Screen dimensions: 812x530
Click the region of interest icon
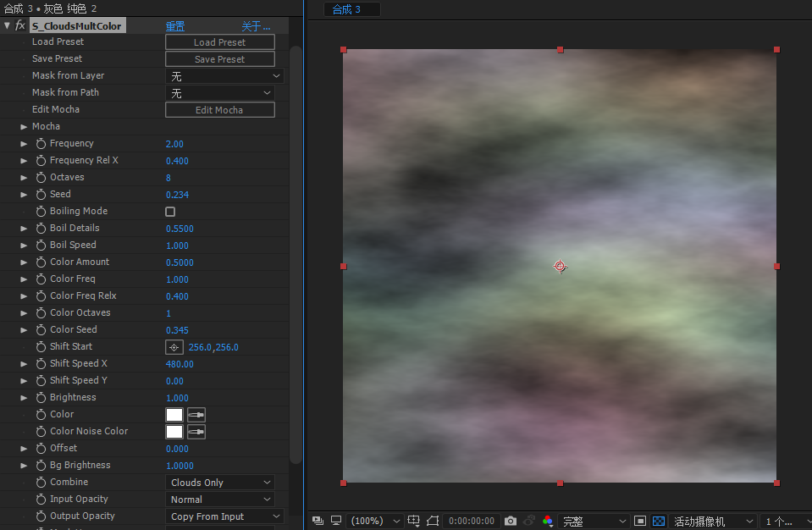point(433,521)
